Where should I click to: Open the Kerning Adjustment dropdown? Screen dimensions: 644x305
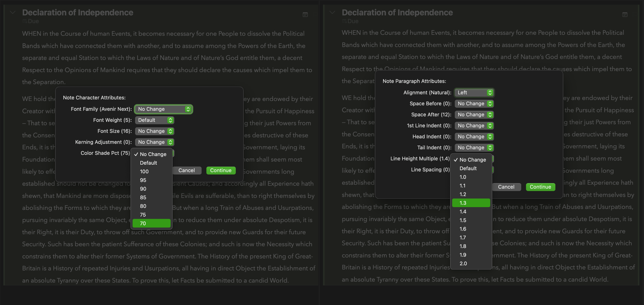(x=154, y=142)
